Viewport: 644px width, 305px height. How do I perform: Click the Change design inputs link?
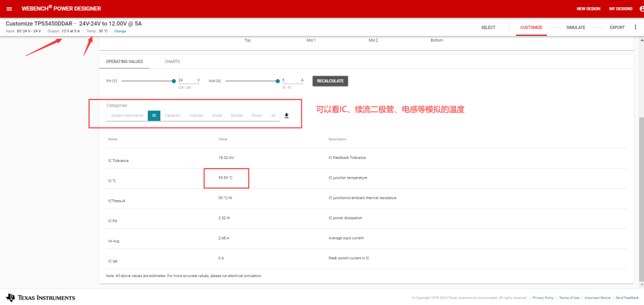pos(120,31)
